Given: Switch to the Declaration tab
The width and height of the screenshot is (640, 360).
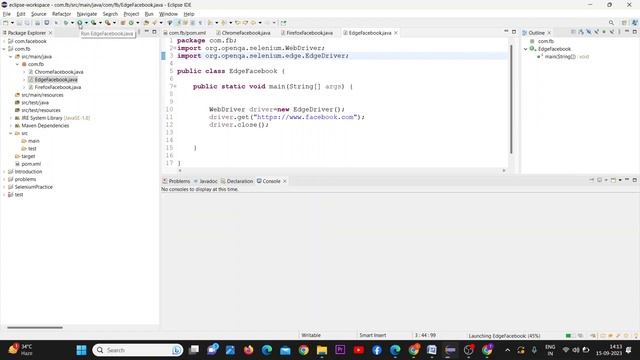Looking at the screenshot, I should pyautogui.click(x=237, y=181).
